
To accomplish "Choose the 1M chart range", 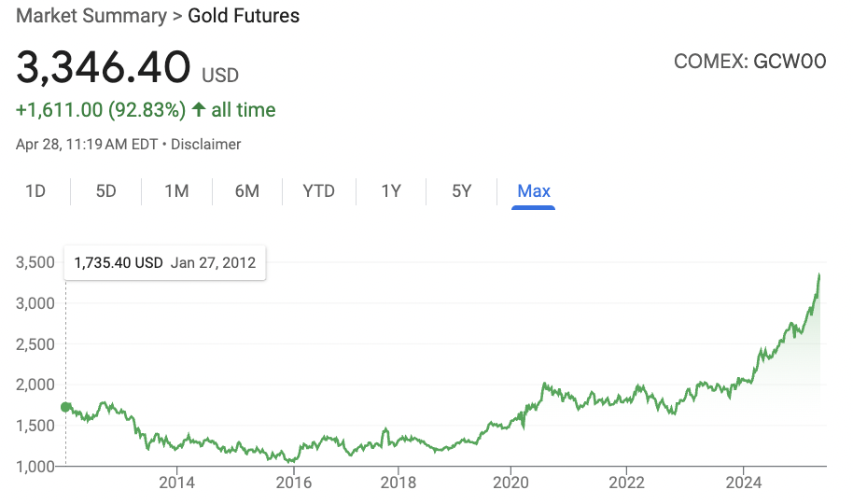I will click(x=176, y=191).
